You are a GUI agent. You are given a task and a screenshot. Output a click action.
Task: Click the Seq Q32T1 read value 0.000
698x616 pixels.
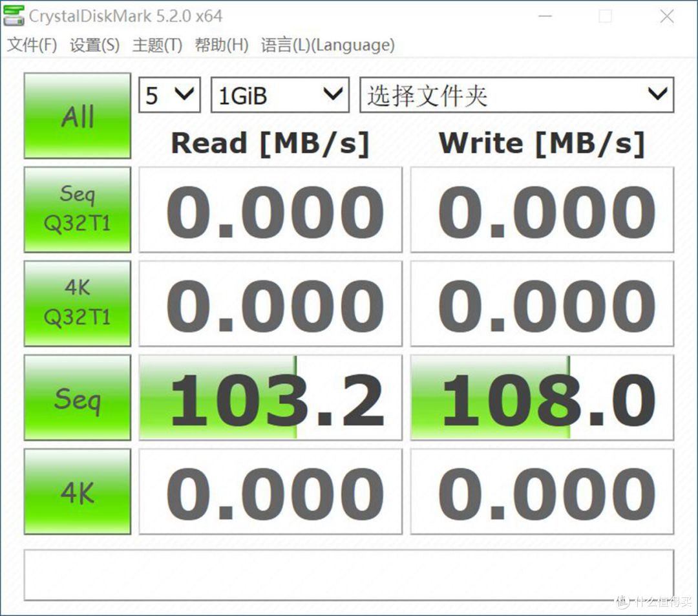point(271,209)
